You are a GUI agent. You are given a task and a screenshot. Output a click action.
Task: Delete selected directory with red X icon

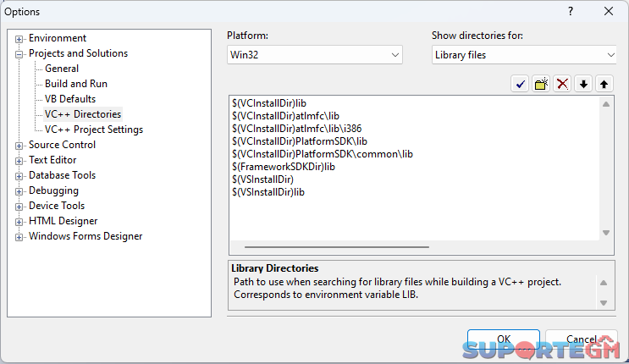click(x=562, y=84)
